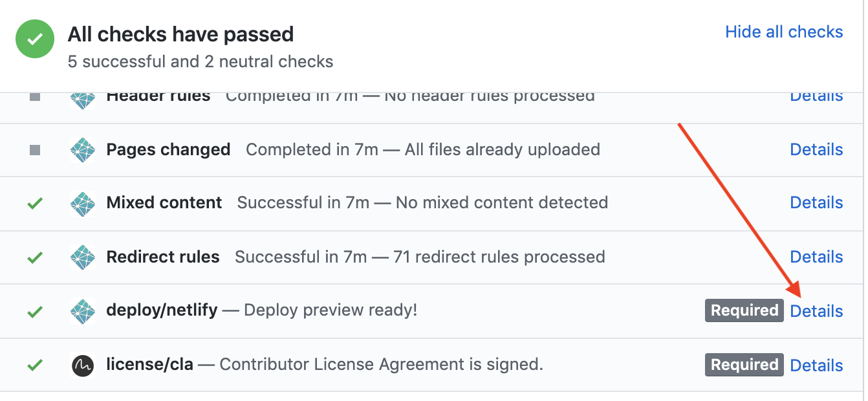Click the Required badge on license/cla

744,365
